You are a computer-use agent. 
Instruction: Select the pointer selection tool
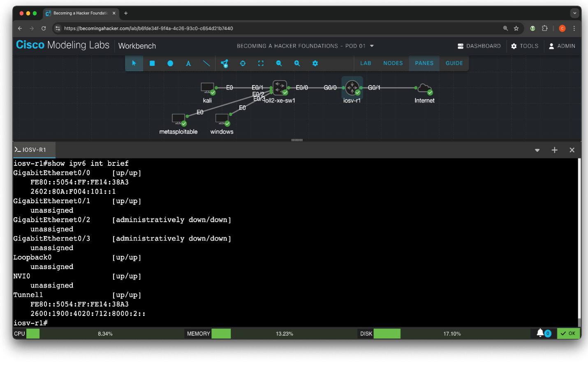point(134,63)
